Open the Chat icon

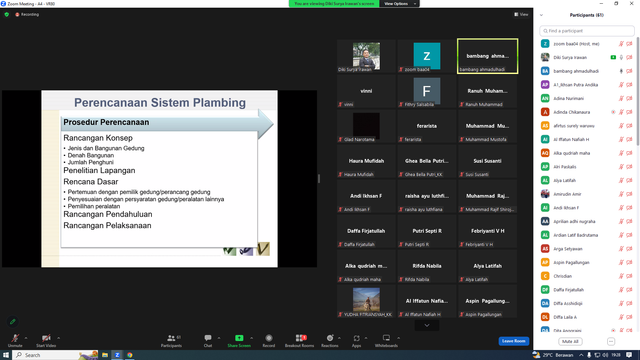[208, 338]
